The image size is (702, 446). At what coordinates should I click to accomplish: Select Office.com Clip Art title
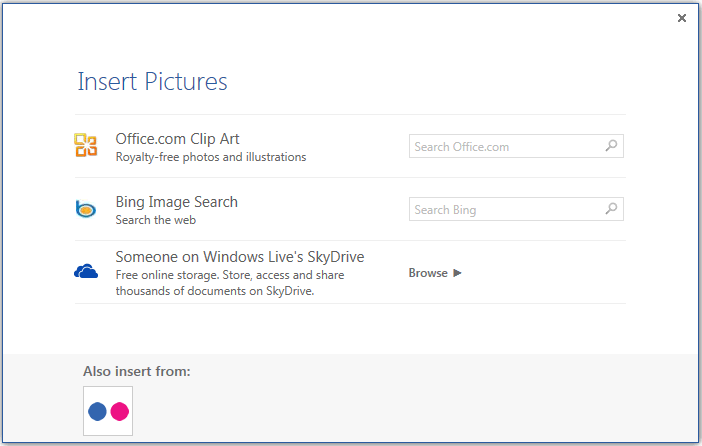tap(177, 139)
